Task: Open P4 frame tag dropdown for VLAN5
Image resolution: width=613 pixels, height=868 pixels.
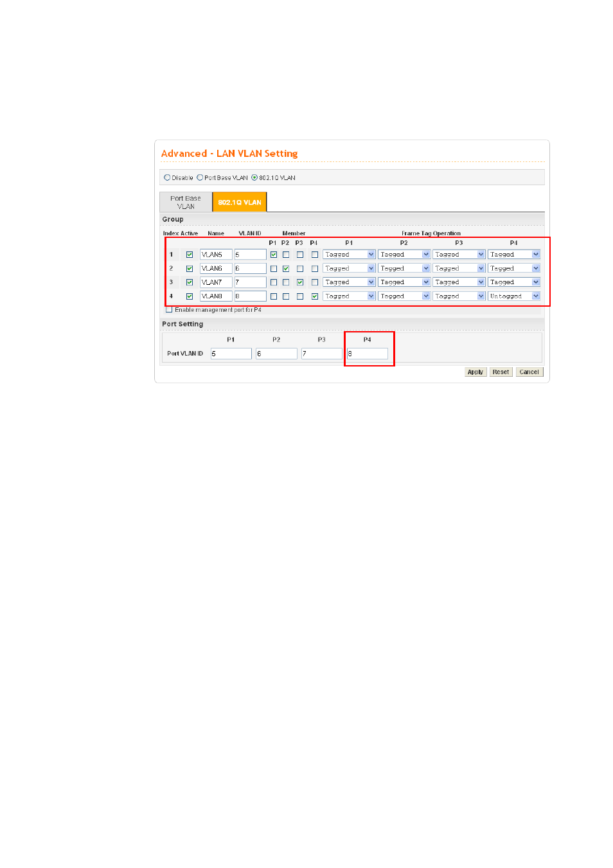Action: [x=514, y=255]
